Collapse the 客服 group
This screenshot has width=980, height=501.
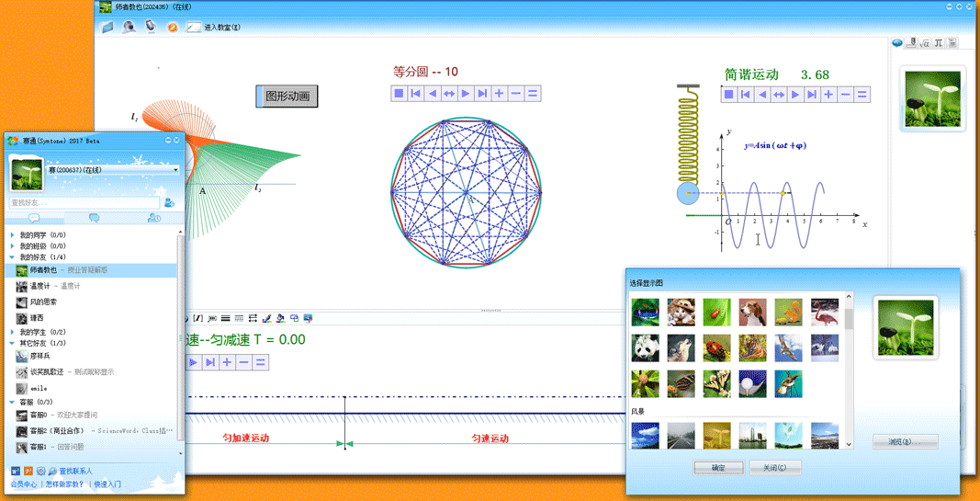[x=12, y=402]
